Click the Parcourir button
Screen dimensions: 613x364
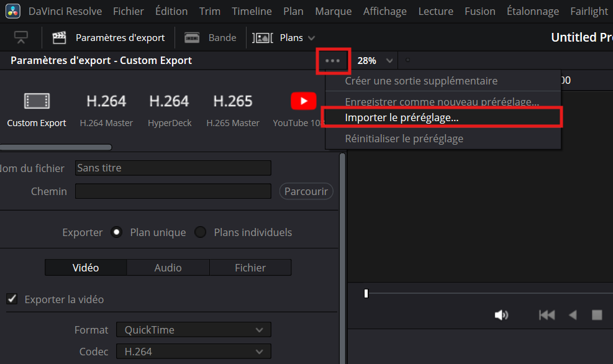pyautogui.click(x=306, y=191)
